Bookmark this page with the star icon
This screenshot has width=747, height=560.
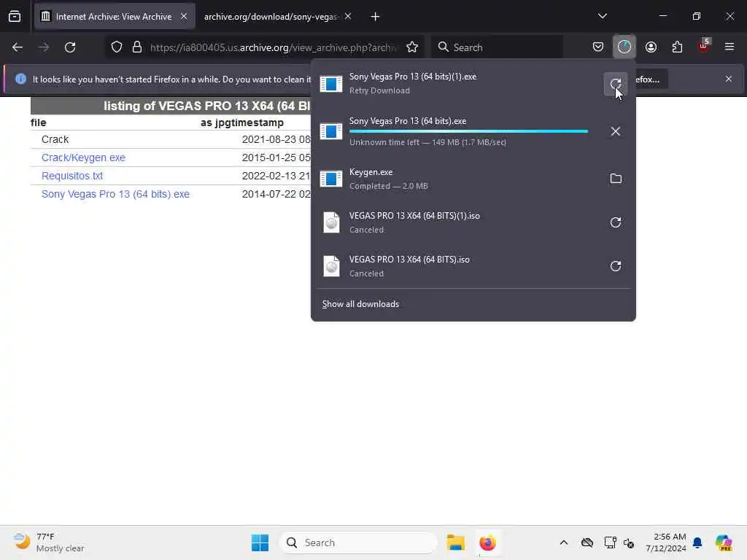click(412, 47)
